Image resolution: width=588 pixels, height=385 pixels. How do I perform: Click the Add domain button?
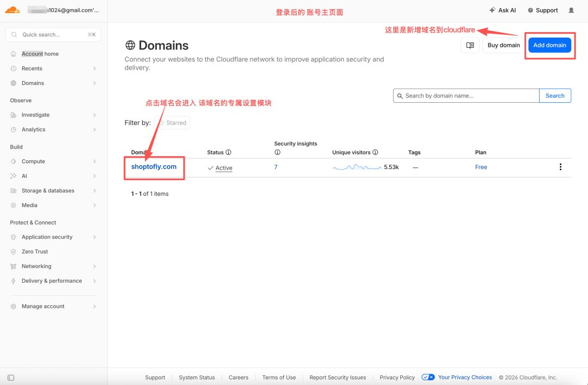[x=550, y=45]
